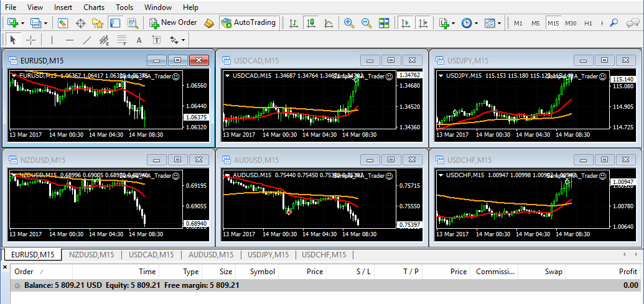Zoom in on the chart
The height and width of the screenshot is (304, 644).
point(349,23)
